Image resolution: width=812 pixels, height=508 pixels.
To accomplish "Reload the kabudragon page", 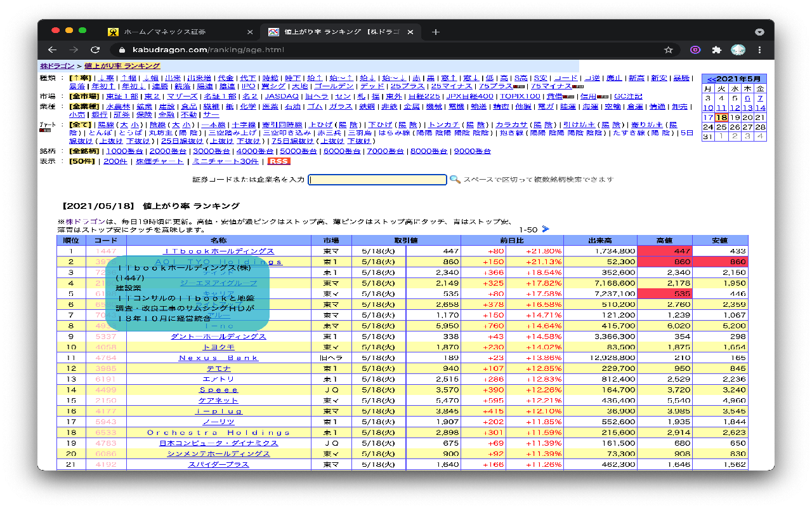I will coord(95,50).
